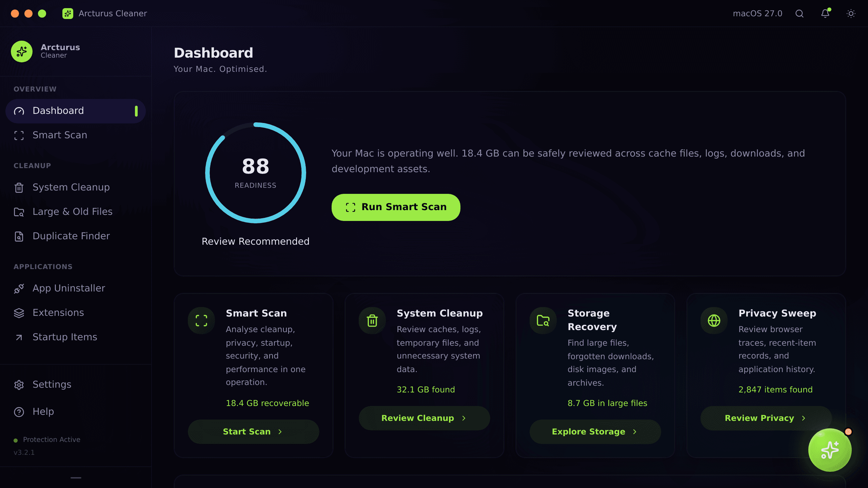Click the Arcturus logo in sidebar
This screenshot has height=488, width=868.
coord(22,52)
